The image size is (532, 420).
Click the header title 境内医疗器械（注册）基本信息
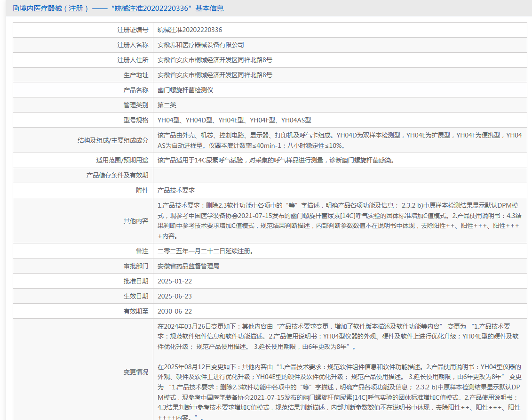(121, 8)
